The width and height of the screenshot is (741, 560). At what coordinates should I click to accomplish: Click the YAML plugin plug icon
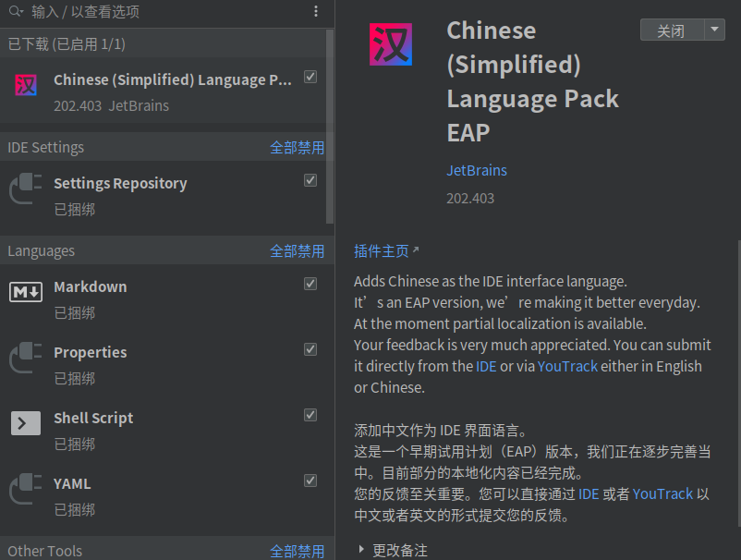click(26, 489)
